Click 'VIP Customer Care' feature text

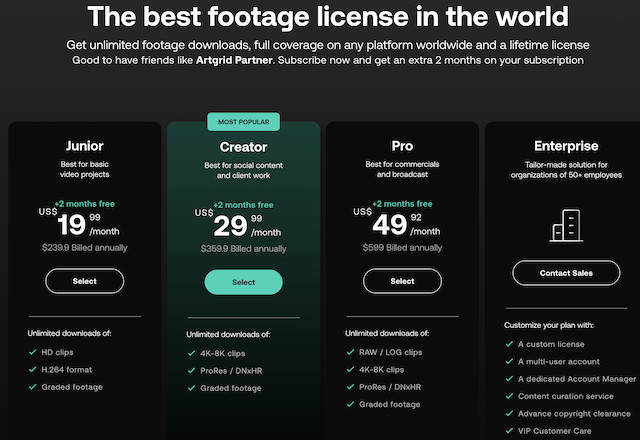pos(554,431)
